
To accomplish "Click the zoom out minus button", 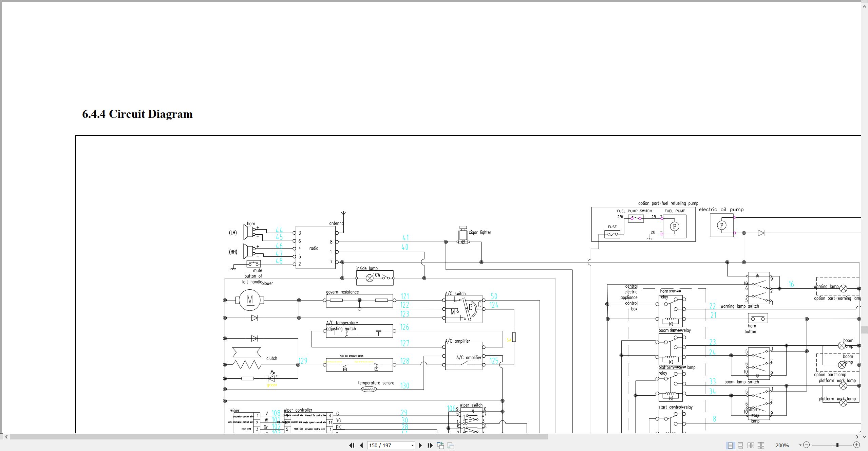I will tap(807, 445).
